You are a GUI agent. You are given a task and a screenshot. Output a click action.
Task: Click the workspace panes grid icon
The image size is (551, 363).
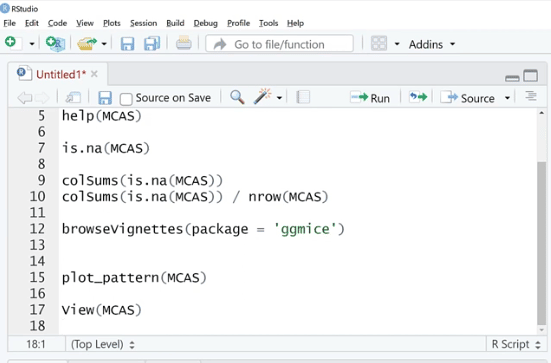(379, 44)
